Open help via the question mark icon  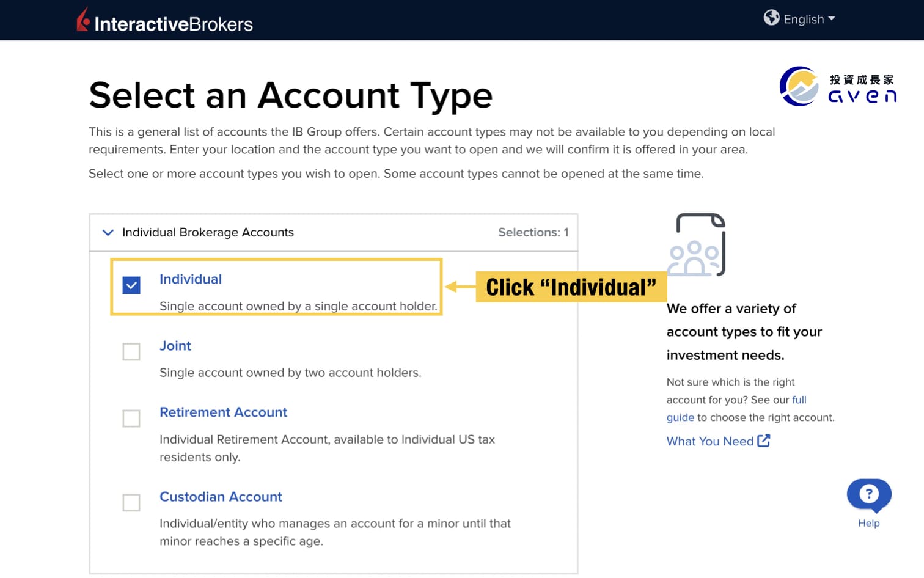pos(868,495)
